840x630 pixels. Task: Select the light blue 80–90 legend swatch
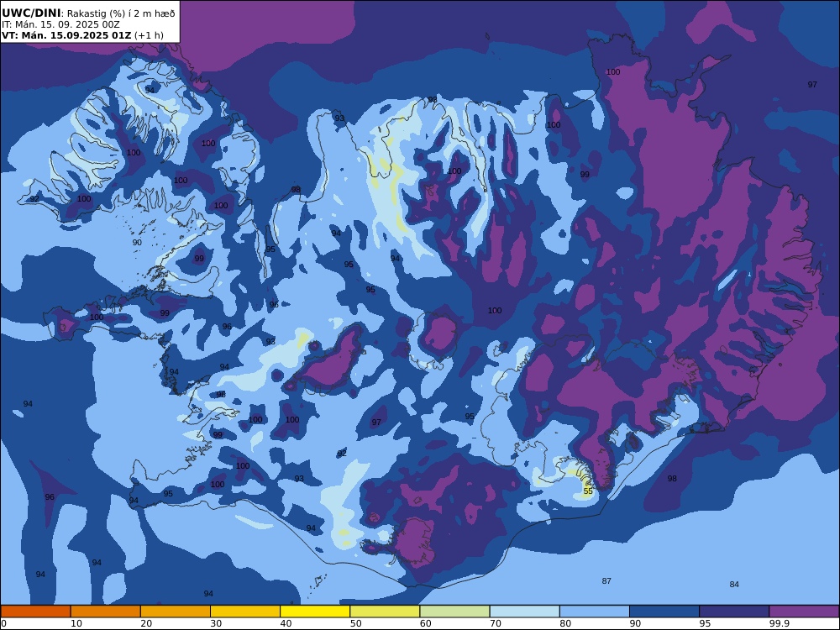click(x=595, y=612)
